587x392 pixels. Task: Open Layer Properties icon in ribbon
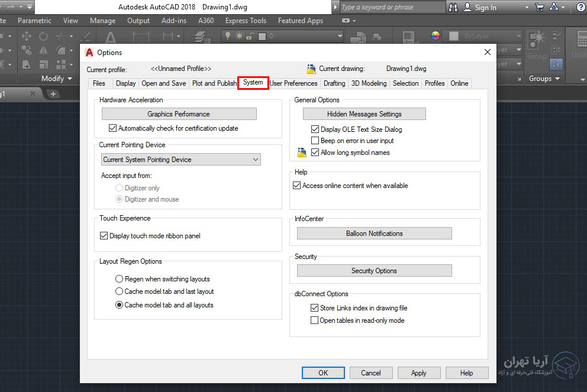click(x=202, y=37)
